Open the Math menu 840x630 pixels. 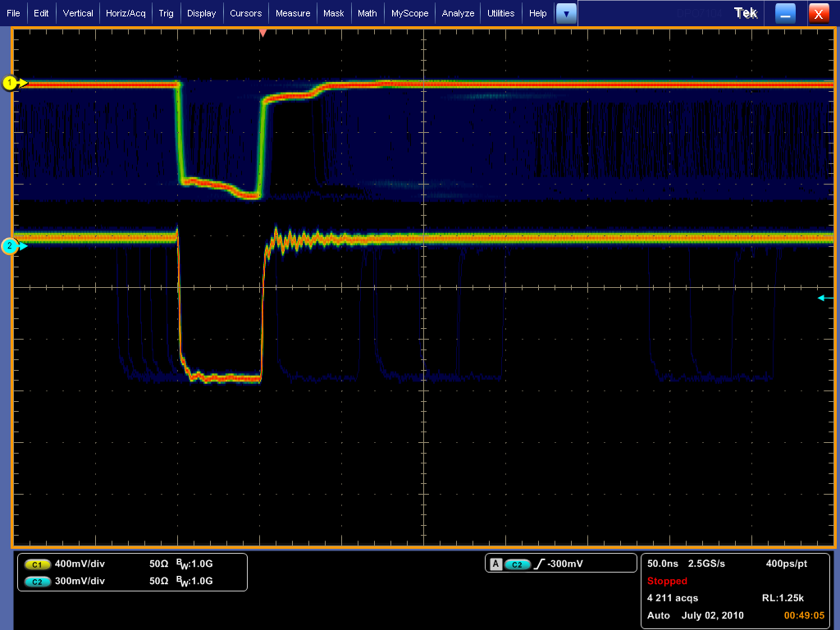[367, 13]
